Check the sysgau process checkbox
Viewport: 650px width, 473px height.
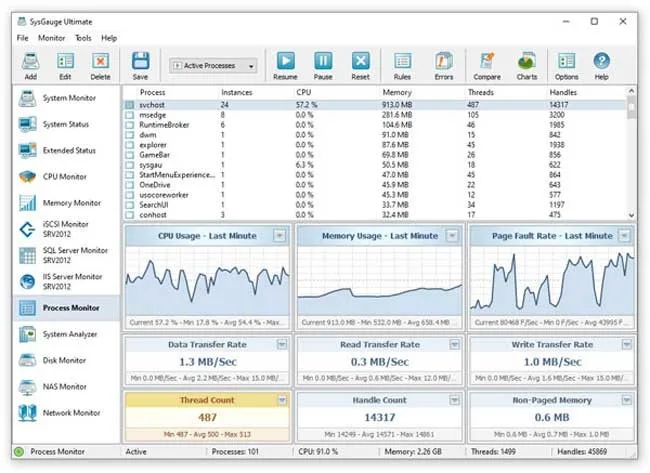click(x=130, y=165)
